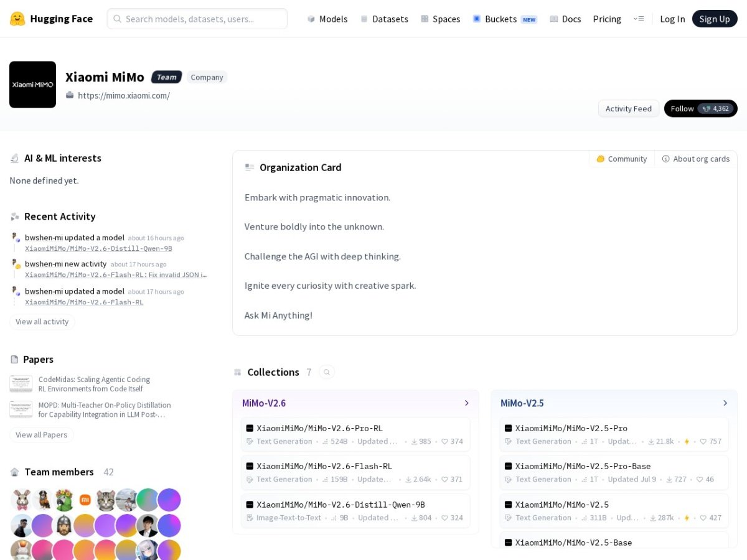Click the AI & ML interests icon

tap(15, 159)
